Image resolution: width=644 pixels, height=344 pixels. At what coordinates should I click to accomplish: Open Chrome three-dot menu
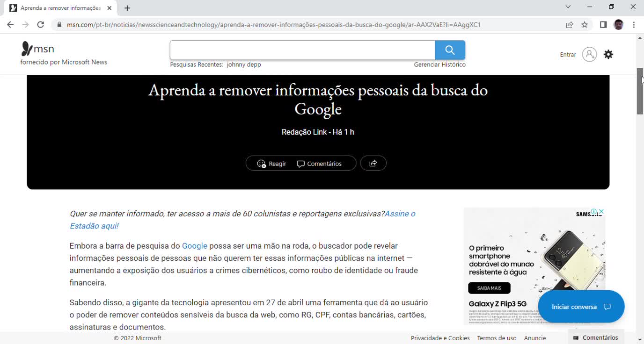pyautogui.click(x=634, y=25)
